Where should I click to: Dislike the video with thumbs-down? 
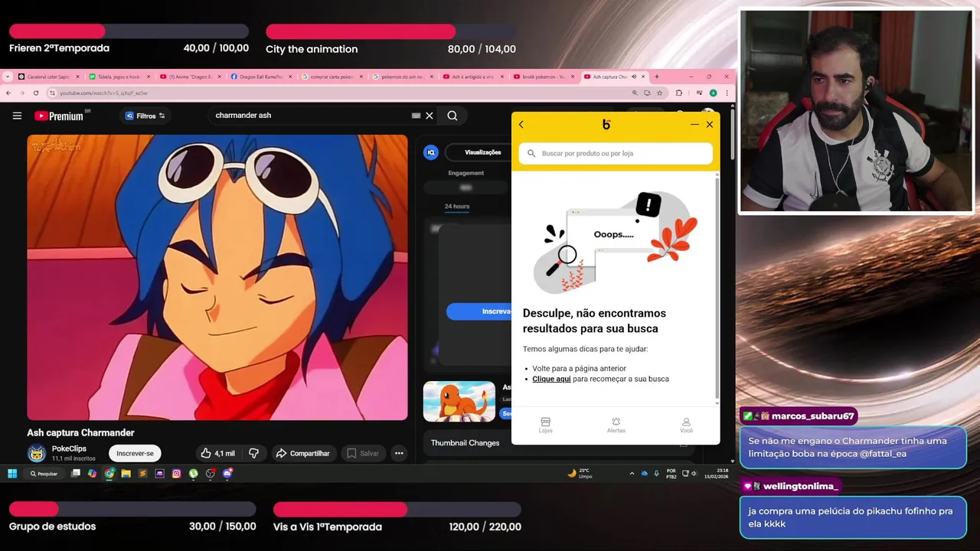click(x=253, y=453)
